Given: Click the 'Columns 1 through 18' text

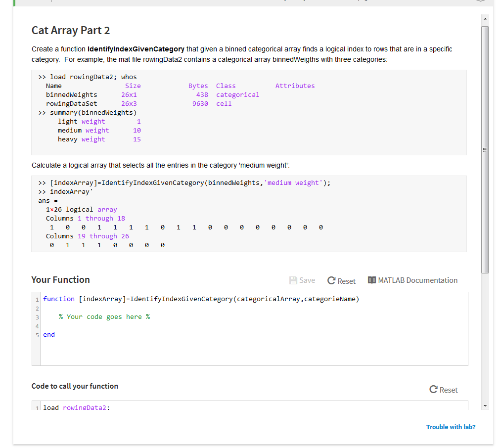Looking at the screenshot, I should tap(86, 219).
